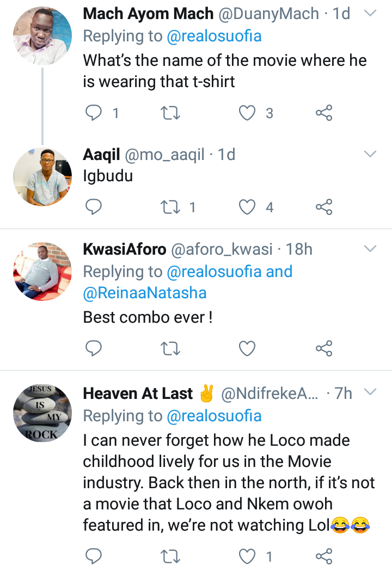Open @realosuofia link in Mach's reply
Viewport: 392px width, 572px height.
point(215,36)
